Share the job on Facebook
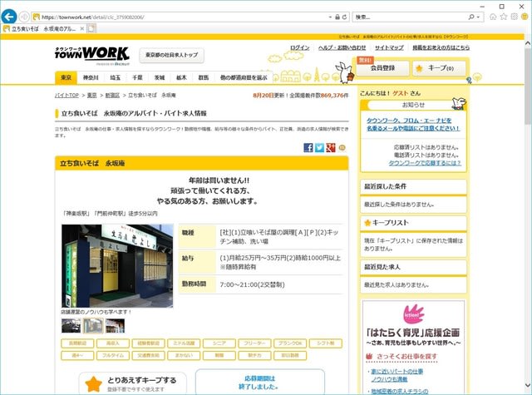 pos(308,147)
